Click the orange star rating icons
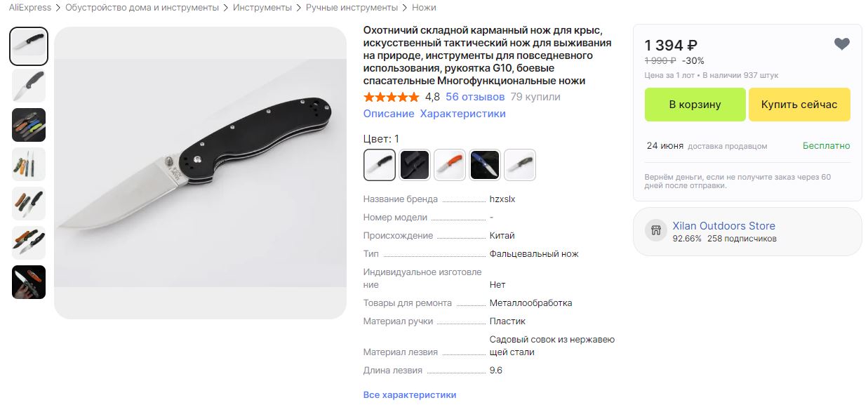868x412 pixels. (391, 97)
